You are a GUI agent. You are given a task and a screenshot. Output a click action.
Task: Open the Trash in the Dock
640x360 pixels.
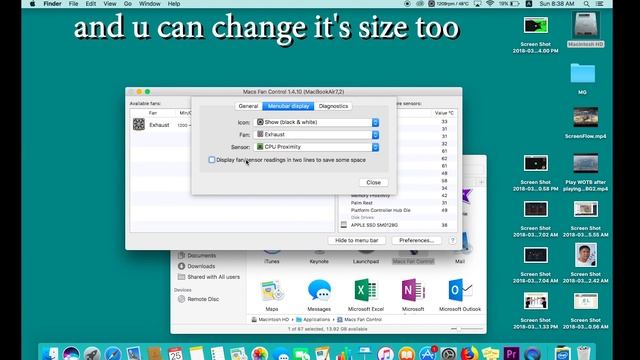click(x=584, y=353)
